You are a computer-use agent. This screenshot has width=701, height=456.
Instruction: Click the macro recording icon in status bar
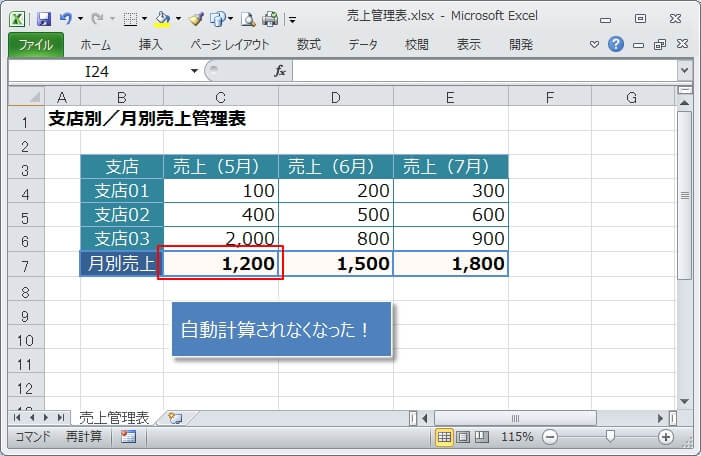[x=128, y=437]
